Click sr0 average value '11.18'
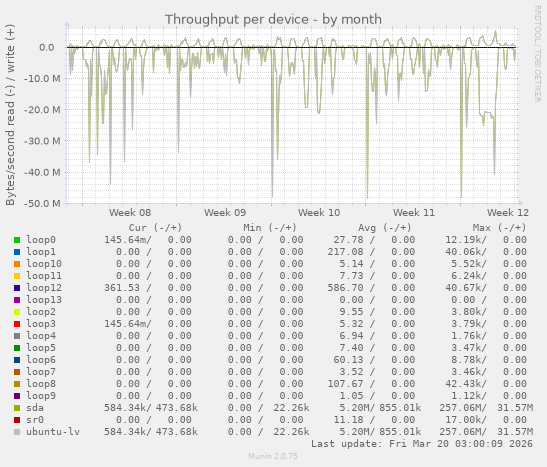Viewport: 547px width, 467px height. [x=348, y=420]
